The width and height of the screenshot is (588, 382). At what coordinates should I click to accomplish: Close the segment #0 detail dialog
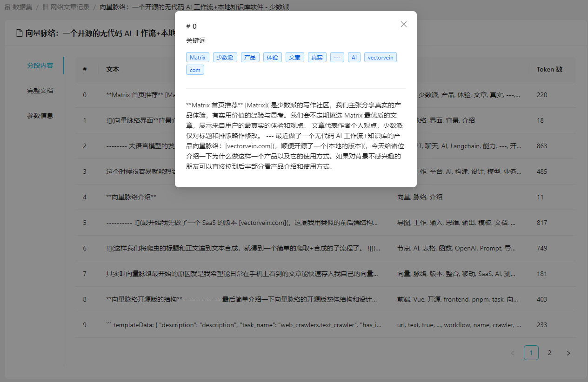pyautogui.click(x=404, y=24)
